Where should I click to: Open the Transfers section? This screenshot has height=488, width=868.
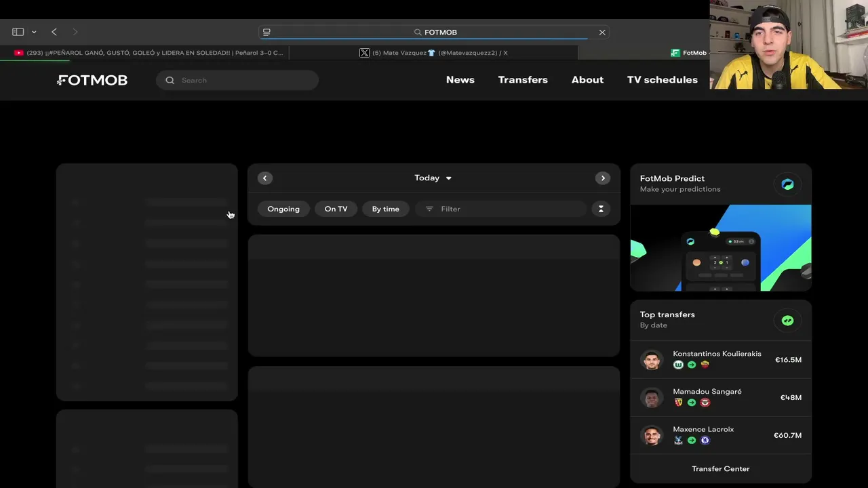point(523,80)
